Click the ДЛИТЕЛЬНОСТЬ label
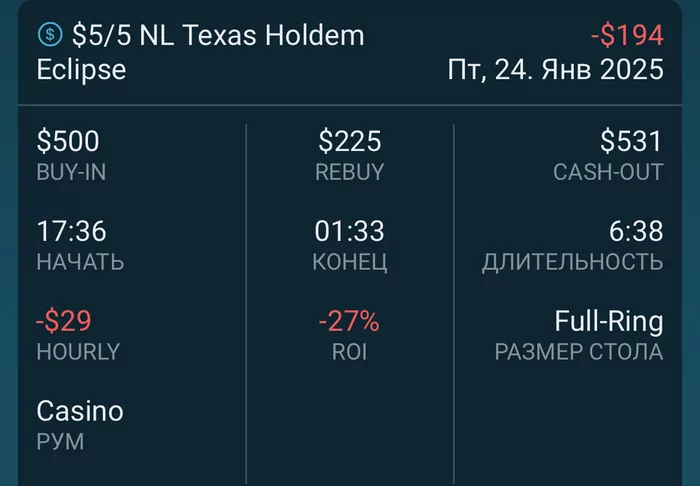Viewport: 700px width, 486px height. click(x=572, y=262)
